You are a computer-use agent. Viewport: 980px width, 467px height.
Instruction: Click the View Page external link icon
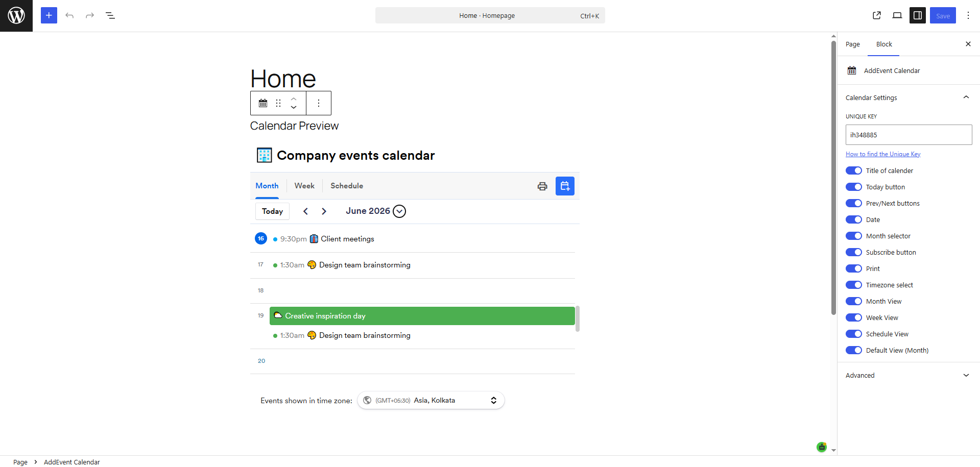tap(877, 15)
